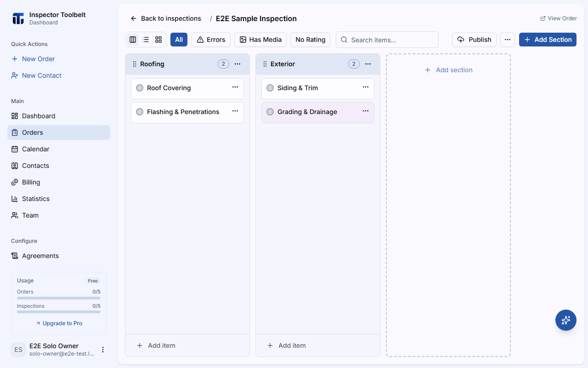Click the Inspector Toolbelt logo icon
588x368 pixels.
[18, 18]
